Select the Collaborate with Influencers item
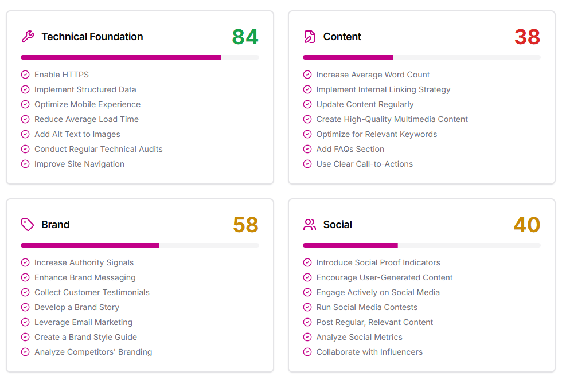The image size is (562, 392). click(369, 352)
